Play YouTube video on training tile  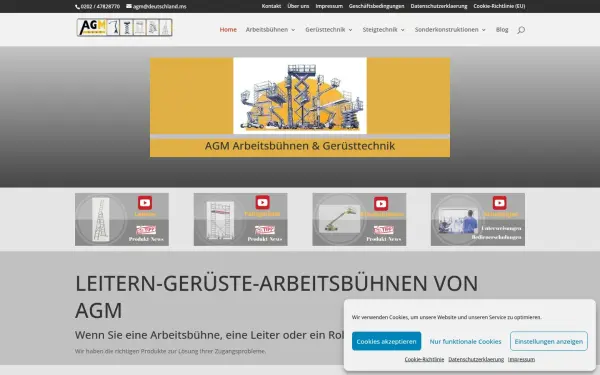click(499, 203)
